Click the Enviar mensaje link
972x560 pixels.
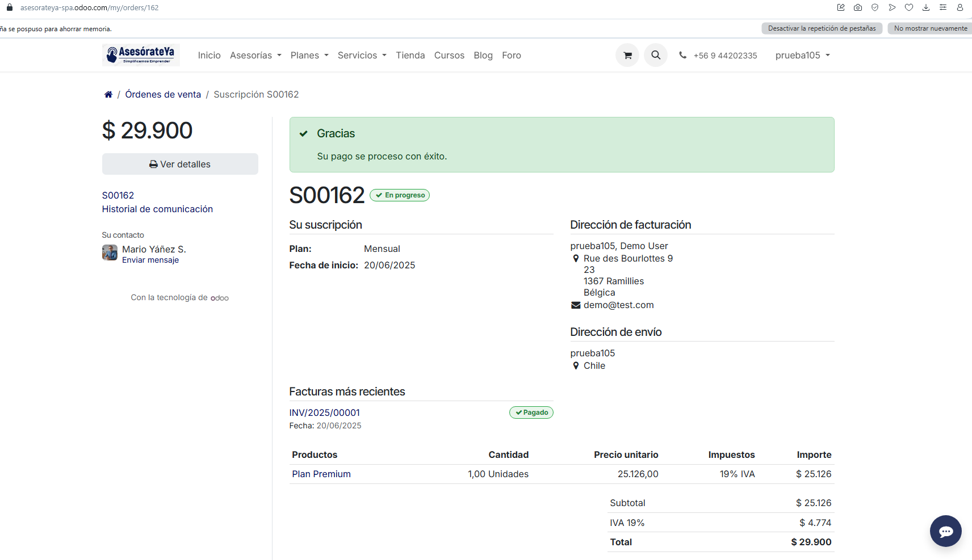click(x=150, y=260)
